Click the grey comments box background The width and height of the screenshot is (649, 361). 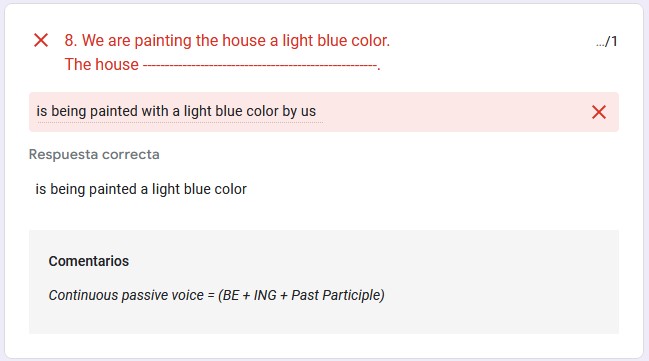click(324, 282)
